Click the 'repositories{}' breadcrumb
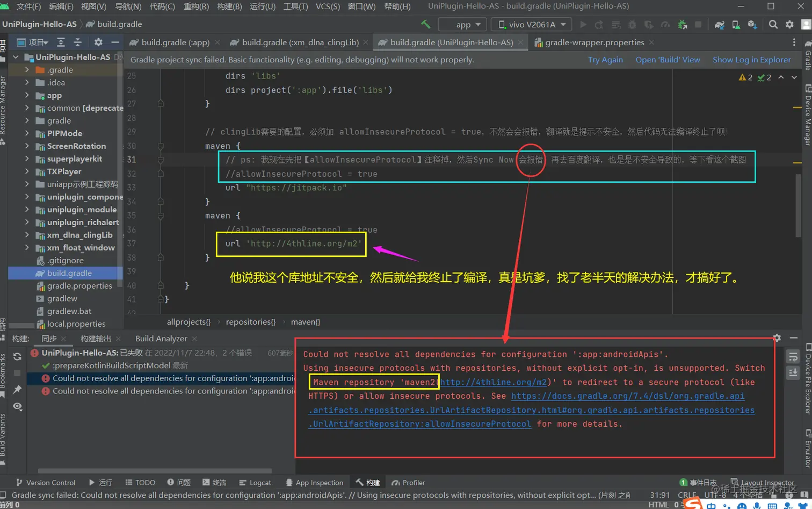The width and height of the screenshot is (812, 509). (x=251, y=322)
